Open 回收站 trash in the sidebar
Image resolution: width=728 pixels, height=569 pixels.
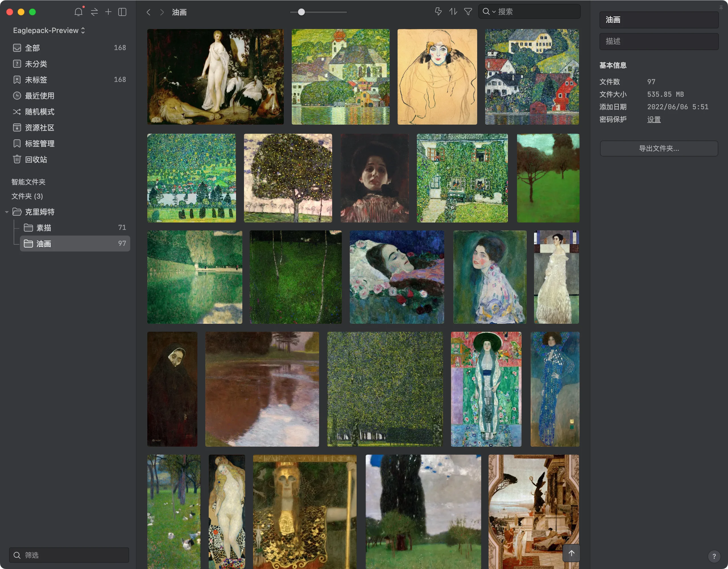tap(69, 159)
